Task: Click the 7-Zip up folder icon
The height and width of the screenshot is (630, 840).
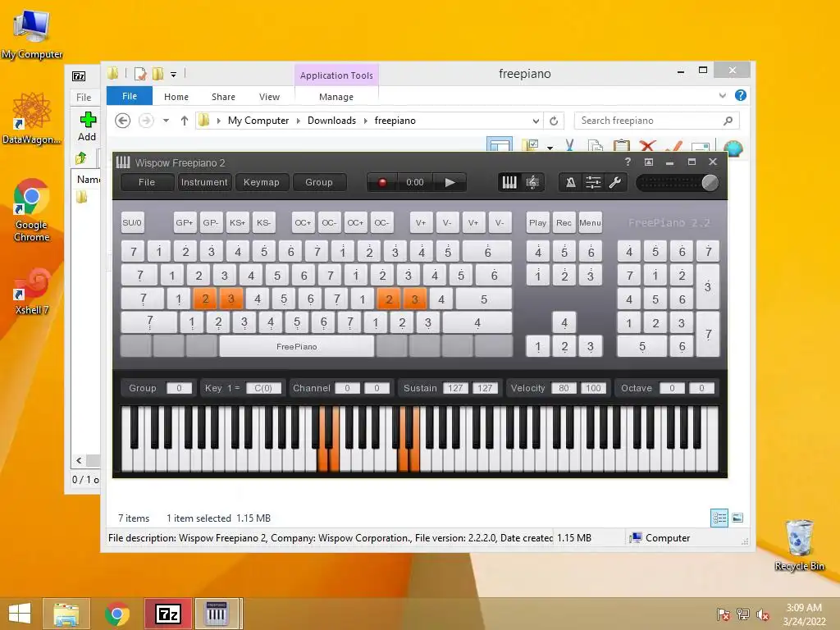Action: coord(81,158)
